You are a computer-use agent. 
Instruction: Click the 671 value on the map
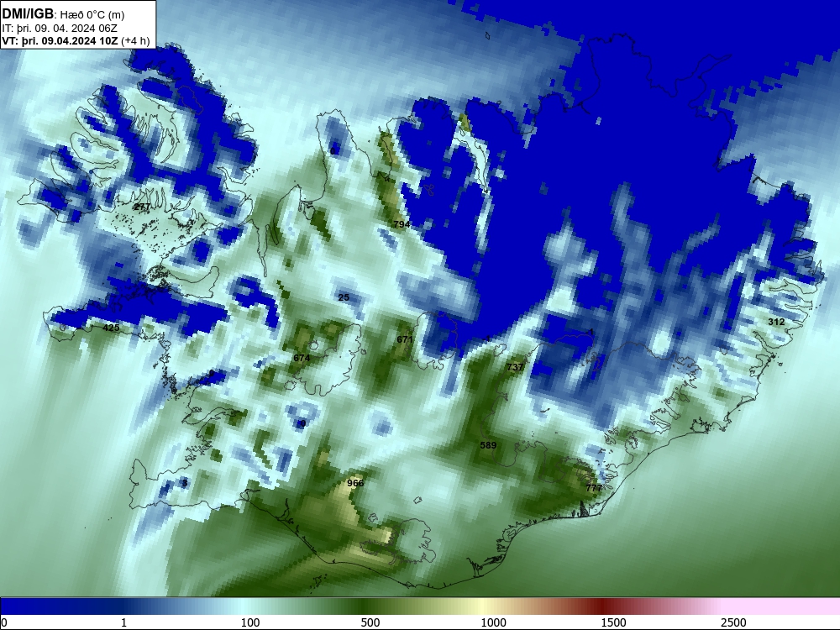405,339
